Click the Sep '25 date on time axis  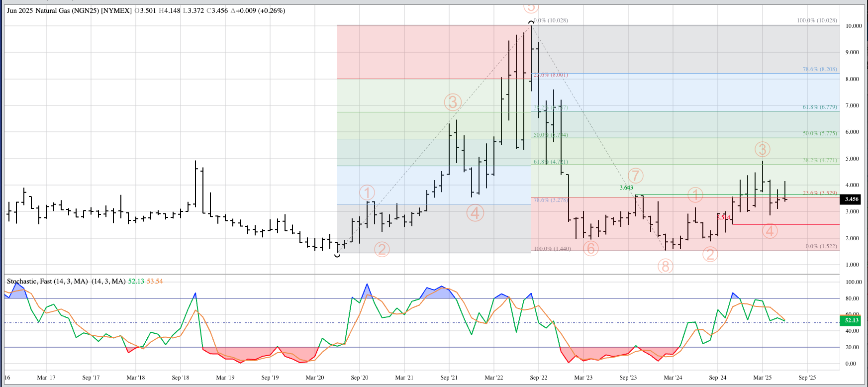pyautogui.click(x=807, y=378)
